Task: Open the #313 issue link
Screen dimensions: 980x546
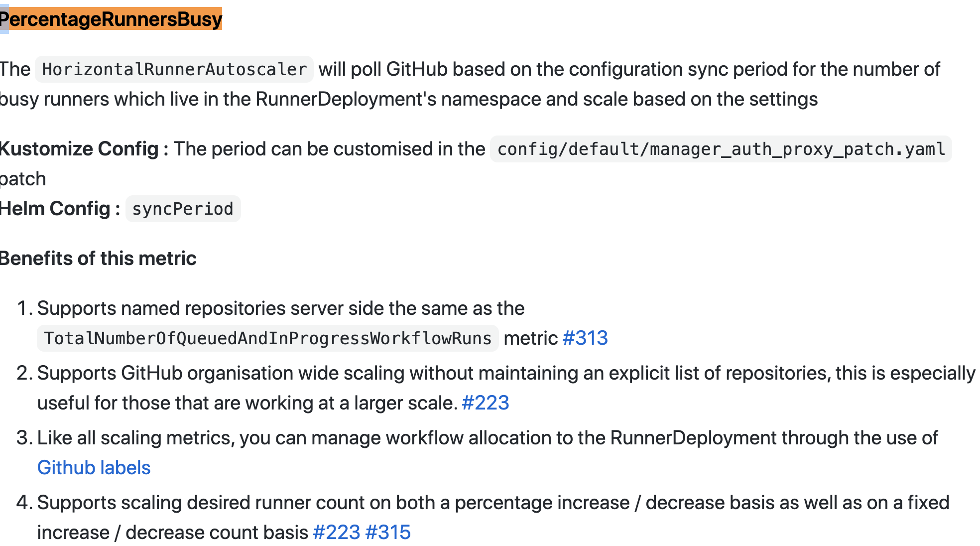Action: (585, 338)
